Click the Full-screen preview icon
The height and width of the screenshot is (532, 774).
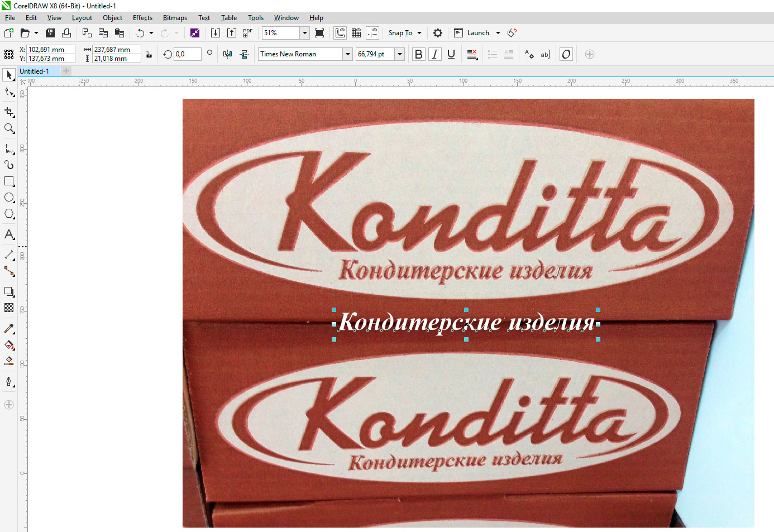(319, 33)
